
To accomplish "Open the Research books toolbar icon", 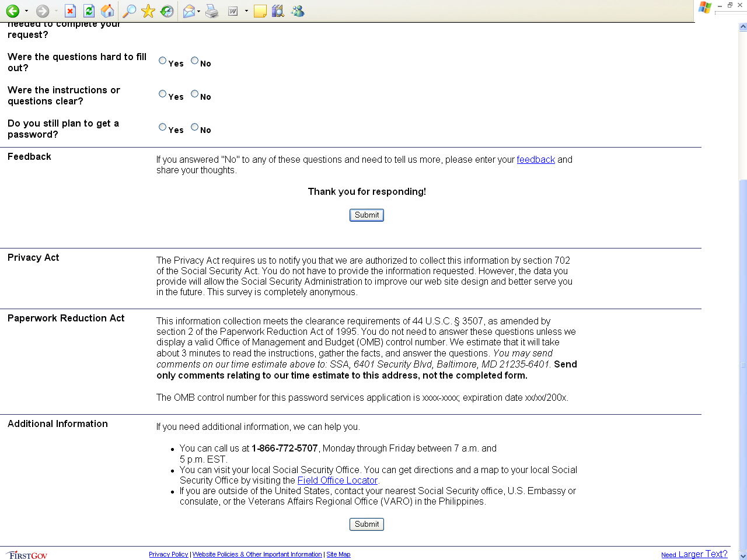I will 278,11.
